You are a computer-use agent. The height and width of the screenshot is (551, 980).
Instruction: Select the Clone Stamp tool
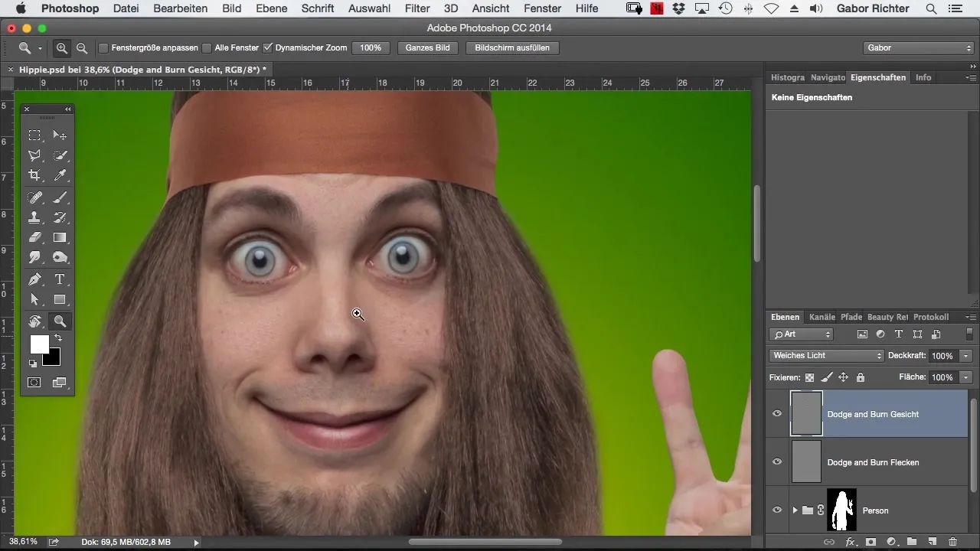coord(35,217)
